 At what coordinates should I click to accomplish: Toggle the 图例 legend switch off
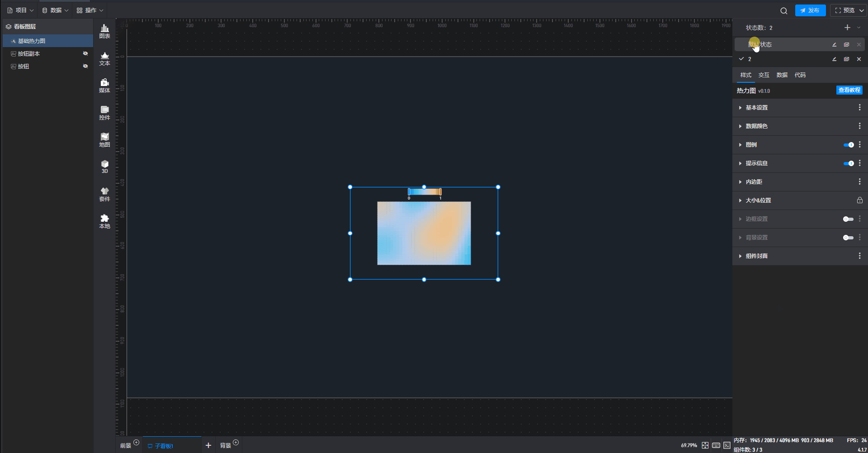coord(848,145)
